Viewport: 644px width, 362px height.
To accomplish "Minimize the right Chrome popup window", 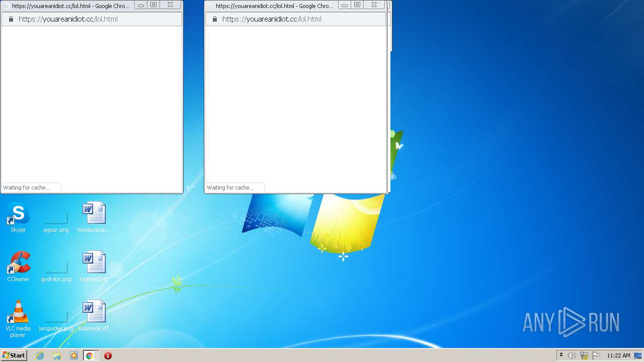I will (x=345, y=5).
